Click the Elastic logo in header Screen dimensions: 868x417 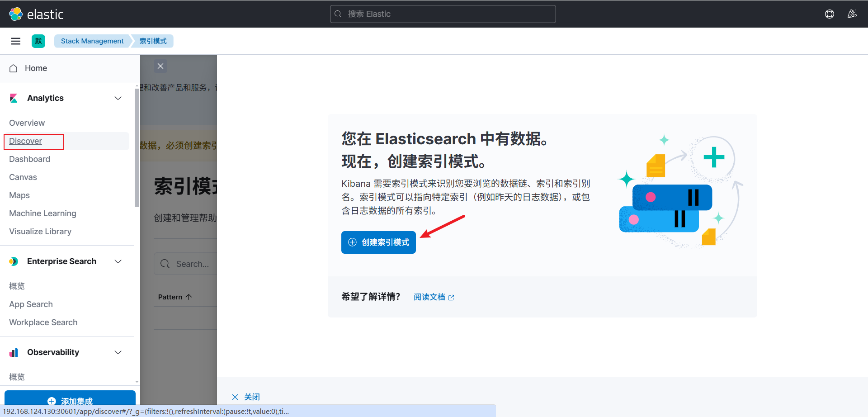[x=36, y=14]
